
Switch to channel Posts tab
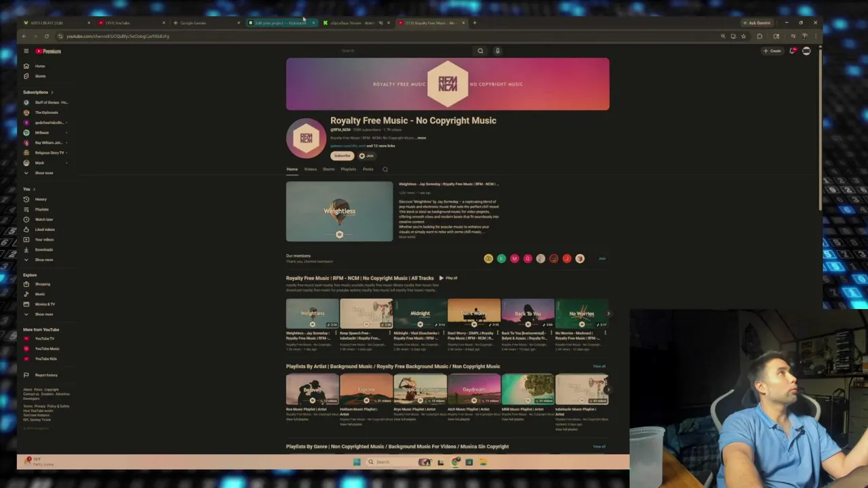368,169
